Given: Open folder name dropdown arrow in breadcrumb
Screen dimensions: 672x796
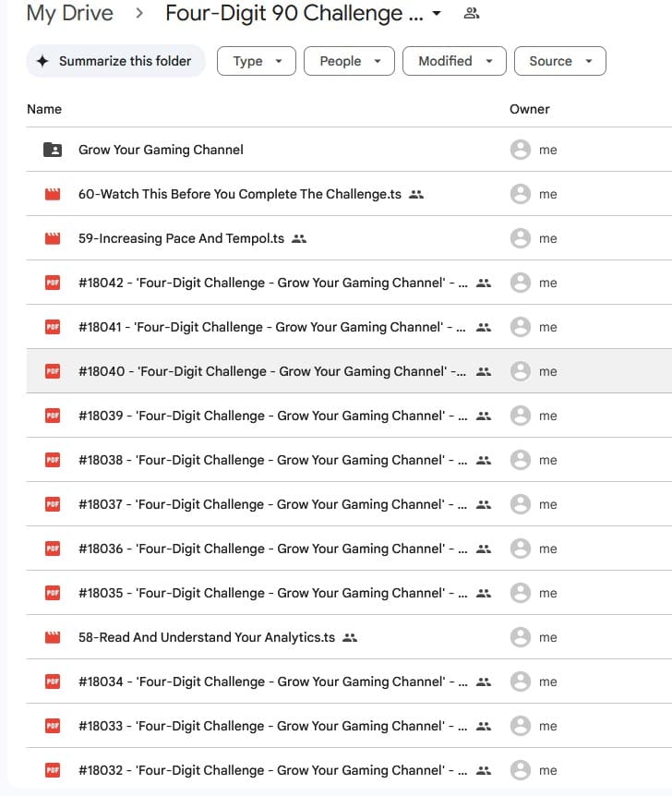Looking at the screenshot, I should click(437, 14).
